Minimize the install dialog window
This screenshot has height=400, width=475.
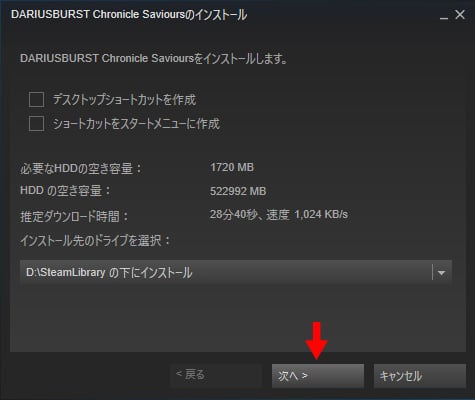click(444, 15)
